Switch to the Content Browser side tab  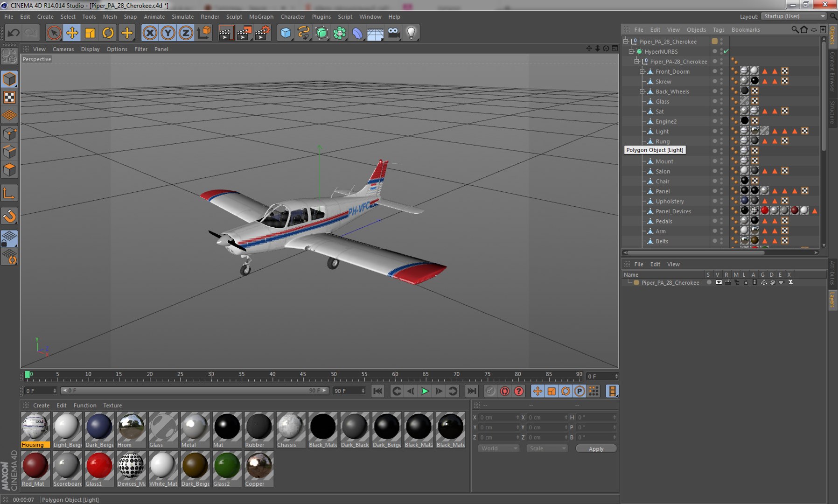tap(832, 71)
